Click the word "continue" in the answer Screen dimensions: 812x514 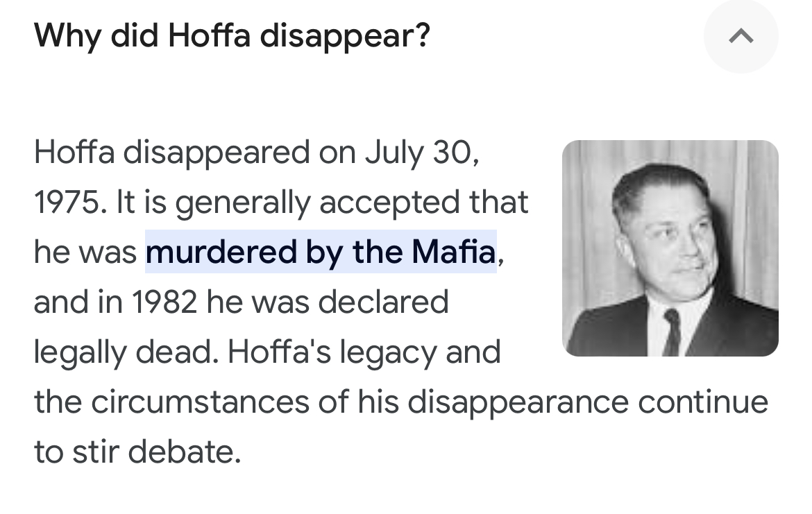click(x=703, y=402)
